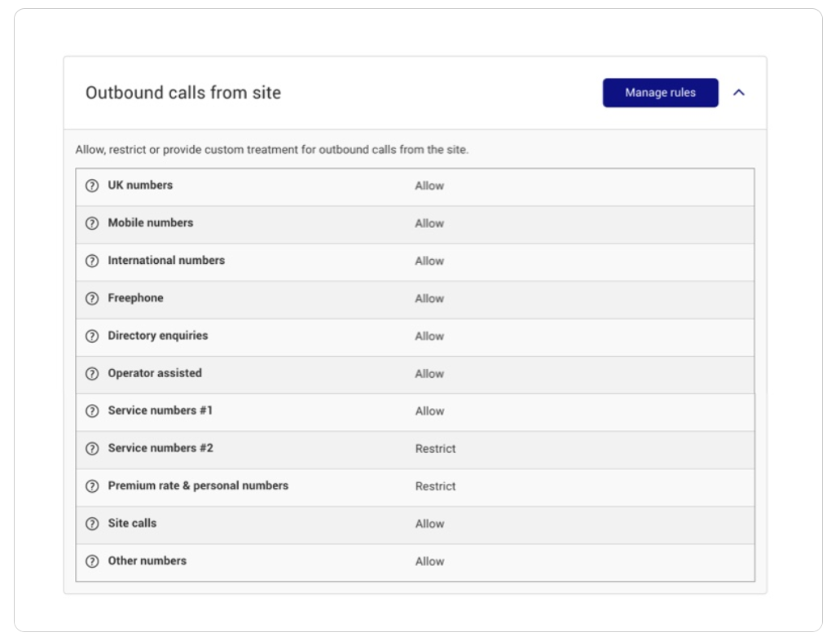Click the Freephone help icon
Screen dimensions: 840x637
(x=92, y=298)
